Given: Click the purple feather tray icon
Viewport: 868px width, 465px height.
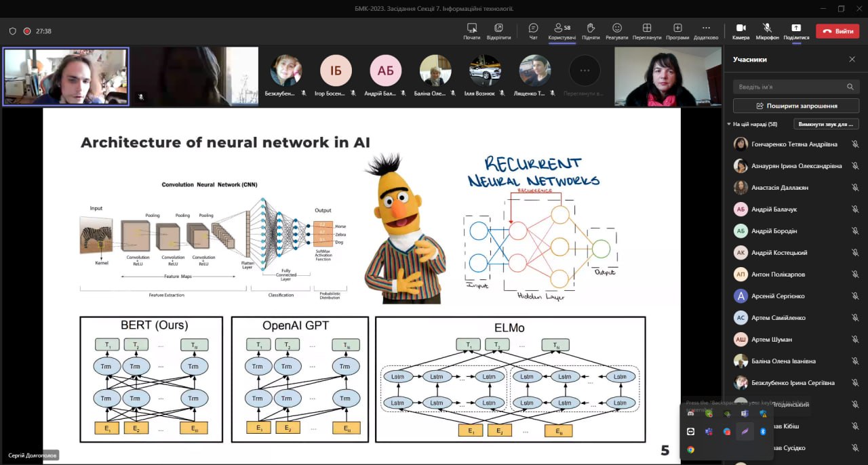Looking at the screenshot, I should [x=745, y=431].
